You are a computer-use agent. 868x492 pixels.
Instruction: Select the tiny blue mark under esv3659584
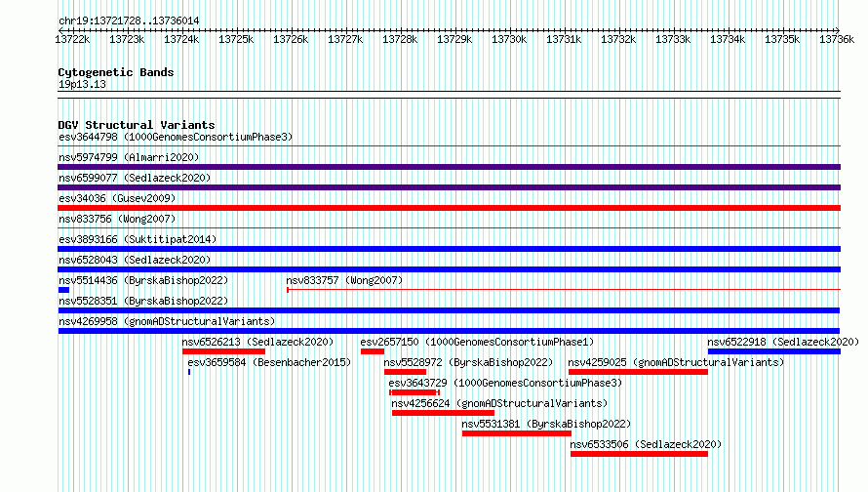(189, 372)
